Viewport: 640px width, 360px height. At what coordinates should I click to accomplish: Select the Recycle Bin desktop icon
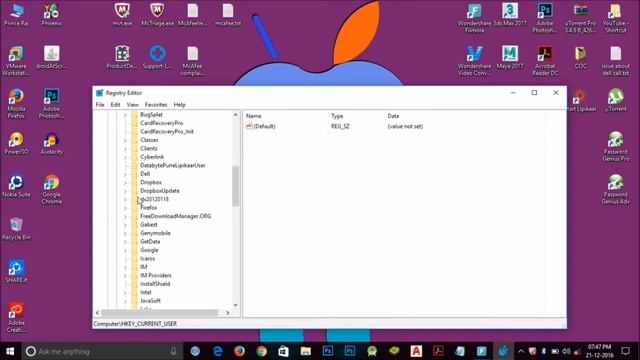(x=16, y=229)
